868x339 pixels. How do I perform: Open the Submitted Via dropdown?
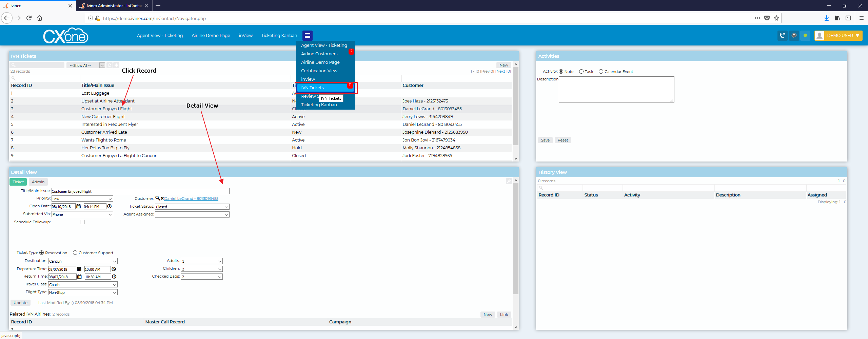pyautogui.click(x=82, y=214)
